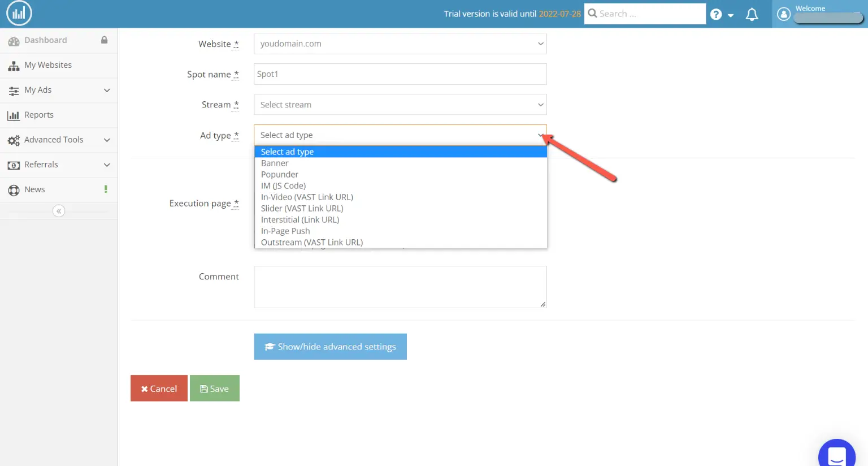The width and height of the screenshot is (868, 466).
Task: Expand the My Ads submenu
Action: pos(59,90)
